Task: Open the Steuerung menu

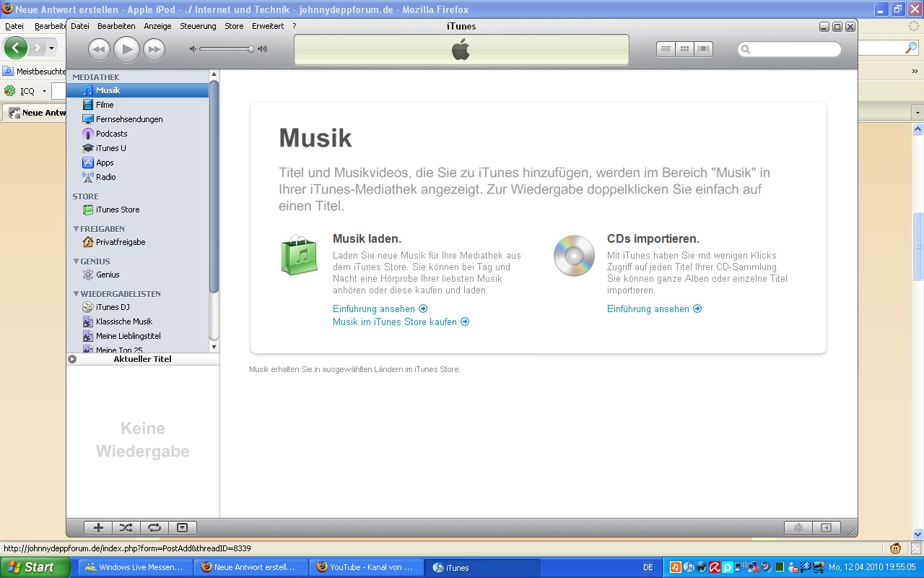Action: click(x=198, y=26)
